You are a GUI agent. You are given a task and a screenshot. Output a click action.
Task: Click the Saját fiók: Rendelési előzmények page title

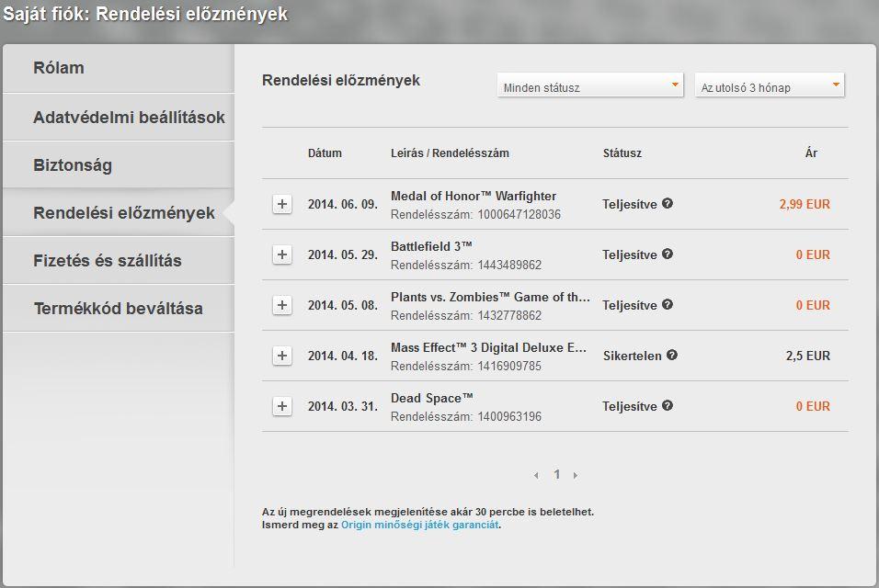[145, 14]
